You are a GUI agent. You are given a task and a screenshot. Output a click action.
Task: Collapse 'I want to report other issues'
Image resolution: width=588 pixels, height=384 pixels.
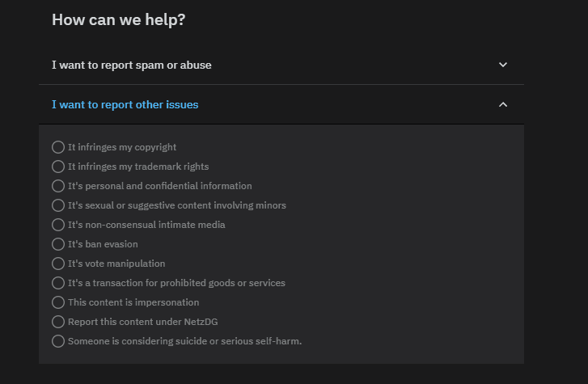click(281, 104)
